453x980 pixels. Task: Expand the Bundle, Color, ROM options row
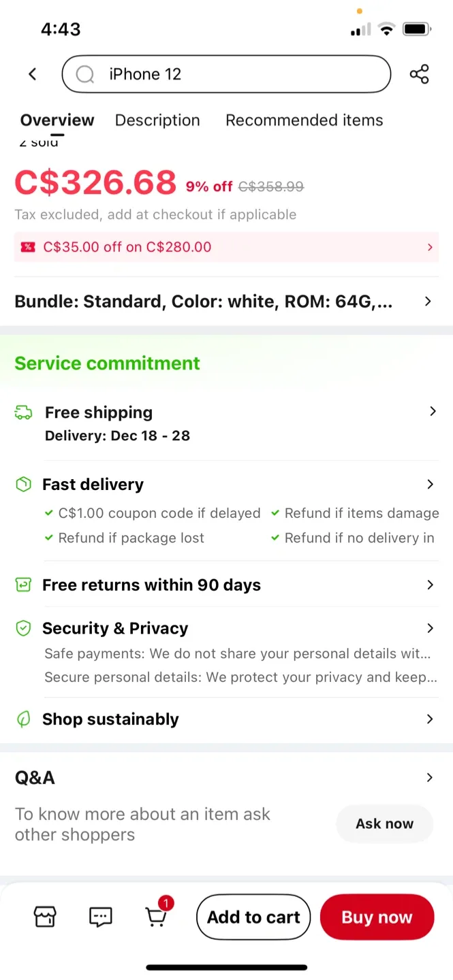428,301
